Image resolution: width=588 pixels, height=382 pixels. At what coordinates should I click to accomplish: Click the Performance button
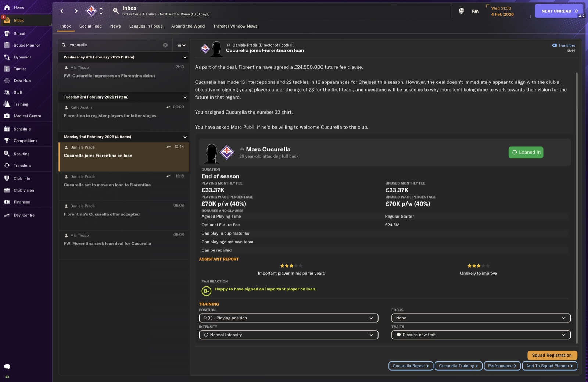[502, 366]
